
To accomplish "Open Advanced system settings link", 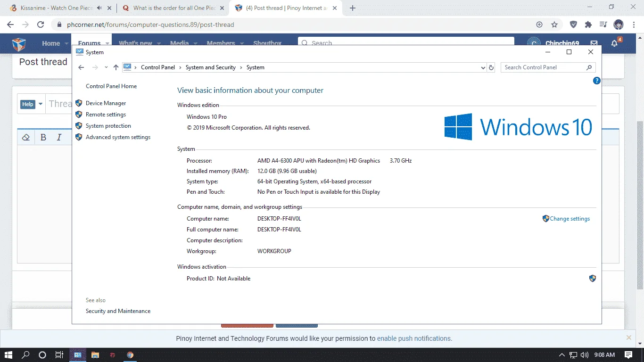I will 118,137.
